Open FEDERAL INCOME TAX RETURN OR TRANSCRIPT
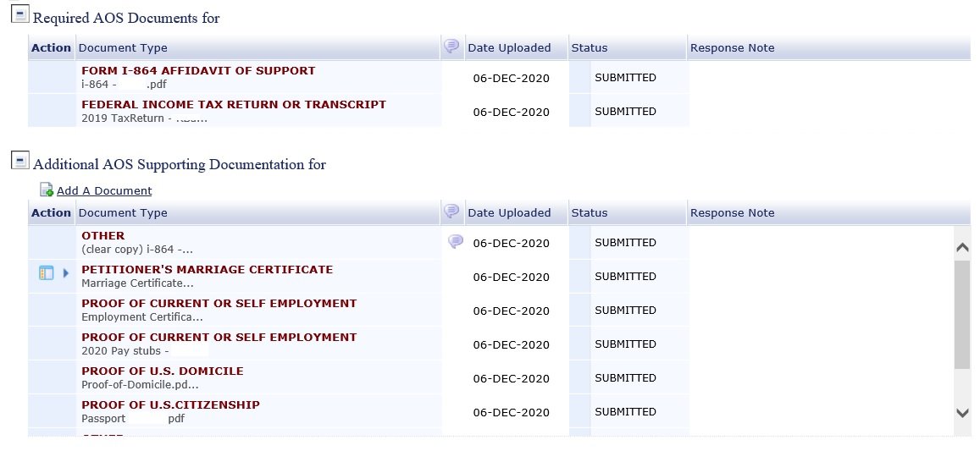Image resolution: width=980 pixels, height=451 pixels. pyautogui.click(x=234, y=104)
